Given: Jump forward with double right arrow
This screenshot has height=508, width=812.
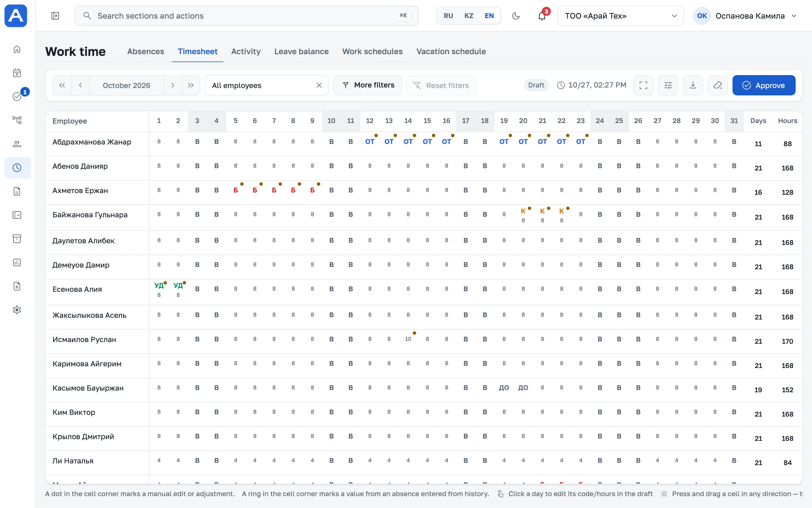Looking at the screenshot, I should coord(191,85).
